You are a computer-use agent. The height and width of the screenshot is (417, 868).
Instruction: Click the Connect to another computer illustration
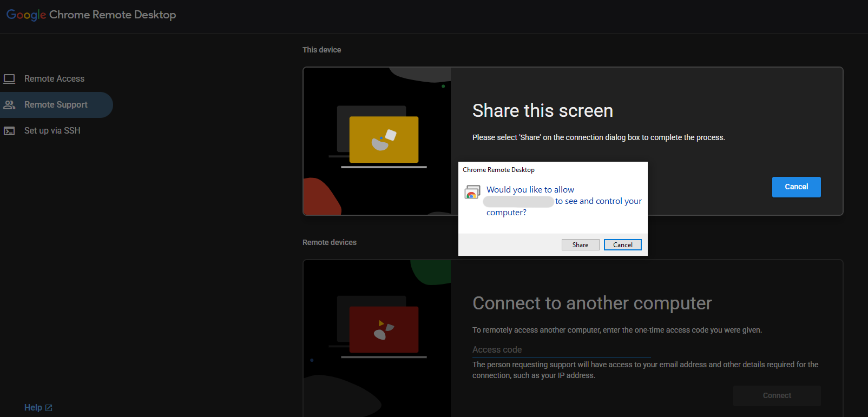(377, 339)
